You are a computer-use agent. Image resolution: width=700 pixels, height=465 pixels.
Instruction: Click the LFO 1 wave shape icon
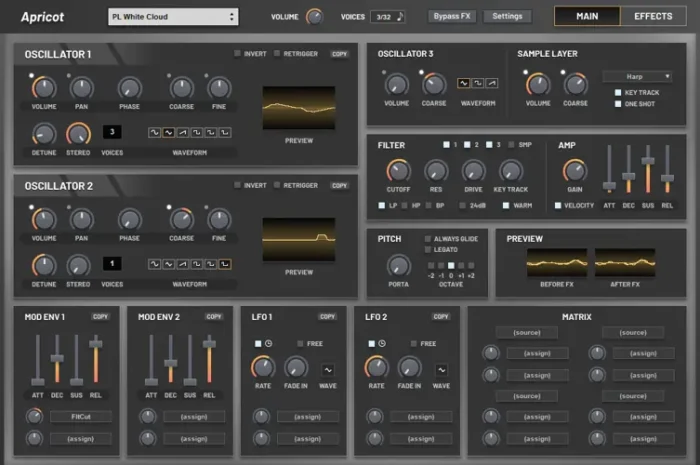(x=327, y=369)
